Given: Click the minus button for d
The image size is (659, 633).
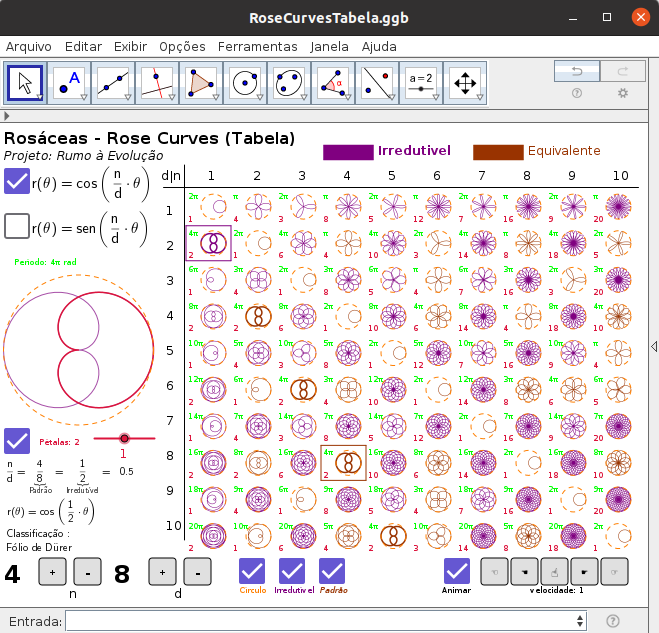Looking at the screenshot, I should [x=198, y=573].
